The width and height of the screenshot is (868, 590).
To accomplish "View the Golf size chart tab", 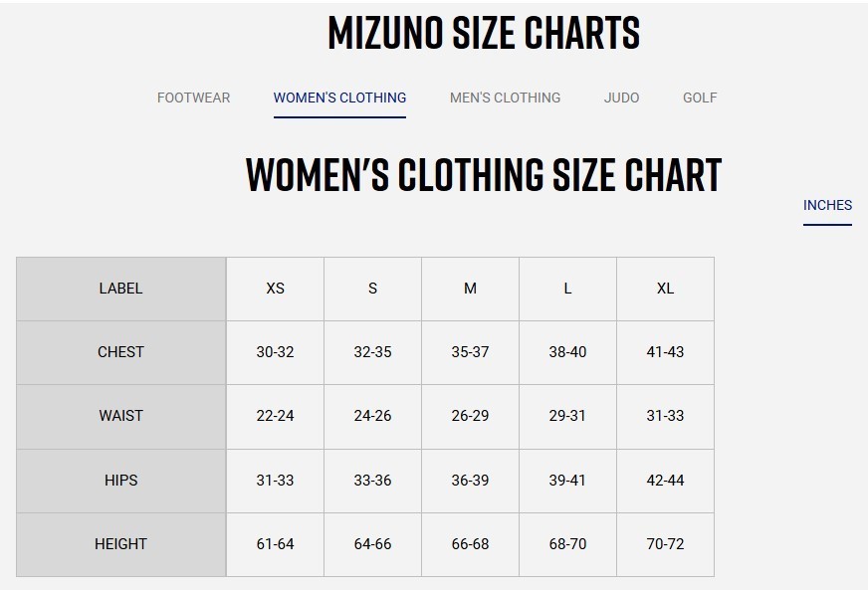I will click(700, 98).
